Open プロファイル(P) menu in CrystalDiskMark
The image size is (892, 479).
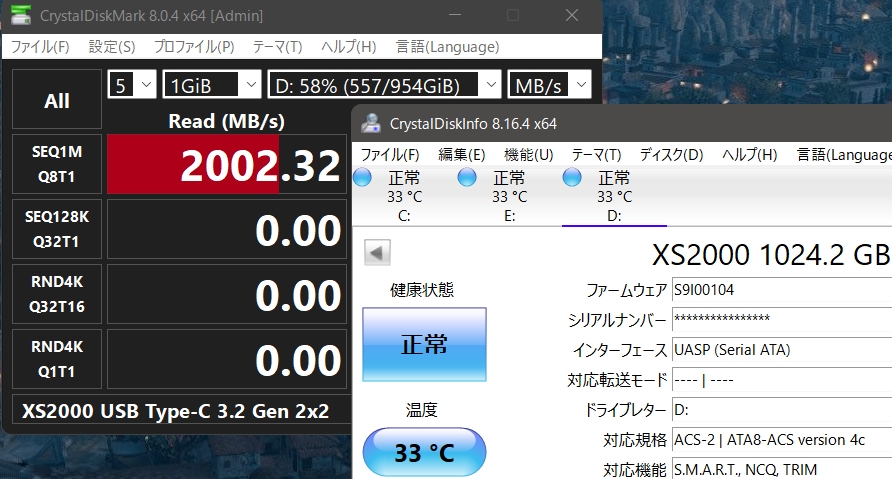click(194, 47)
